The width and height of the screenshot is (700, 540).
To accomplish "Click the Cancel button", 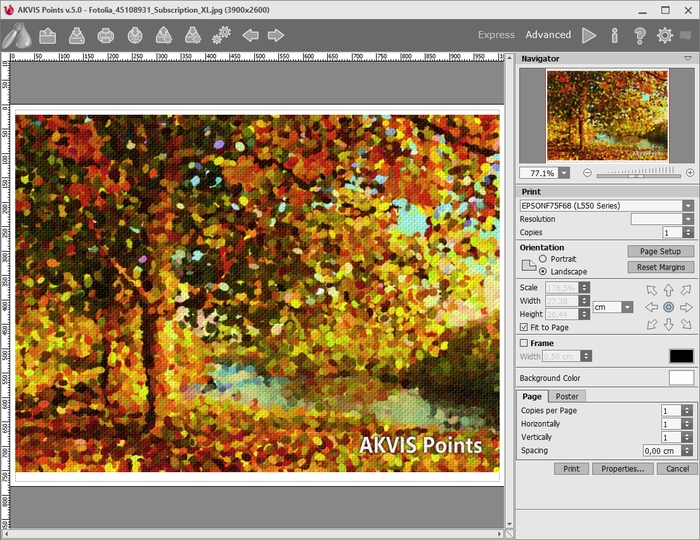I will (x=677, y=469).
